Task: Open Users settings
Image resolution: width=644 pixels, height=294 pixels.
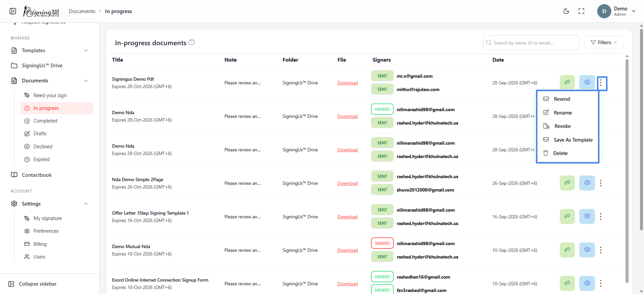Action: [x=39, y=257]
